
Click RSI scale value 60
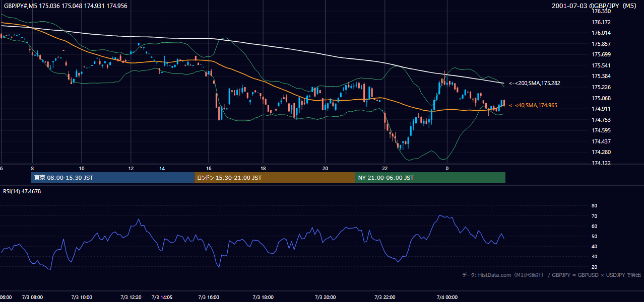[594, 226]
